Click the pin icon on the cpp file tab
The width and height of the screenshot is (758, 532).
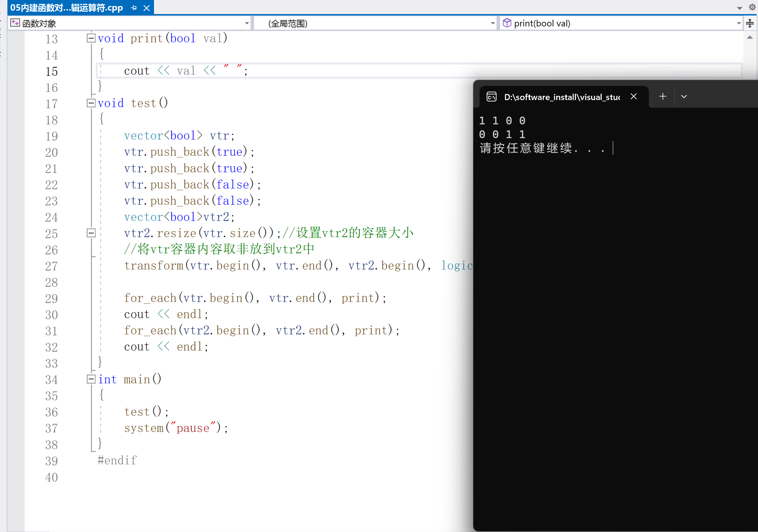pos(134,8)
